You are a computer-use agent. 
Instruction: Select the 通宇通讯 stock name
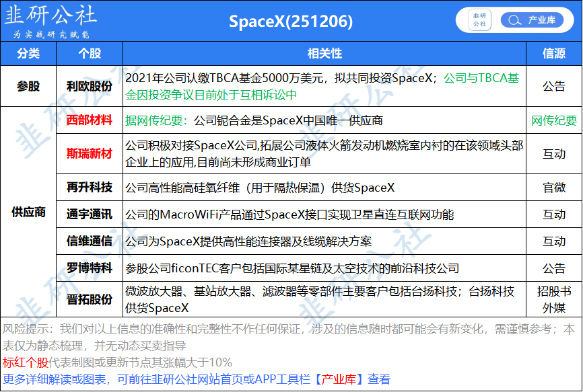click(90, 214)
